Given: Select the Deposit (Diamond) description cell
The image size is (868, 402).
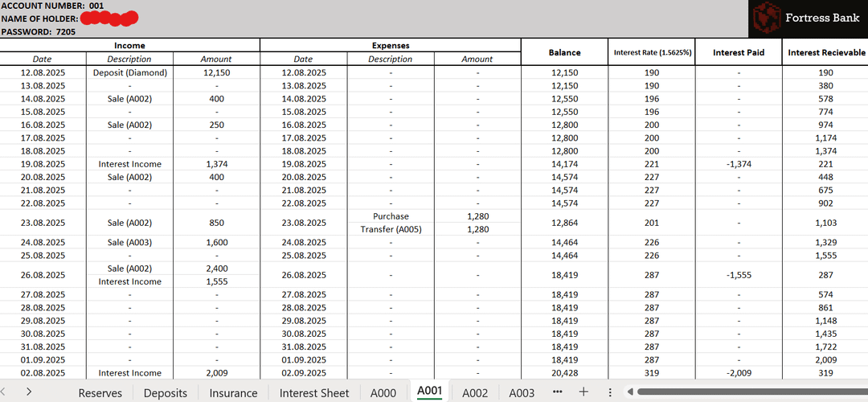Looking at the screenshot, I should (129, 72).
